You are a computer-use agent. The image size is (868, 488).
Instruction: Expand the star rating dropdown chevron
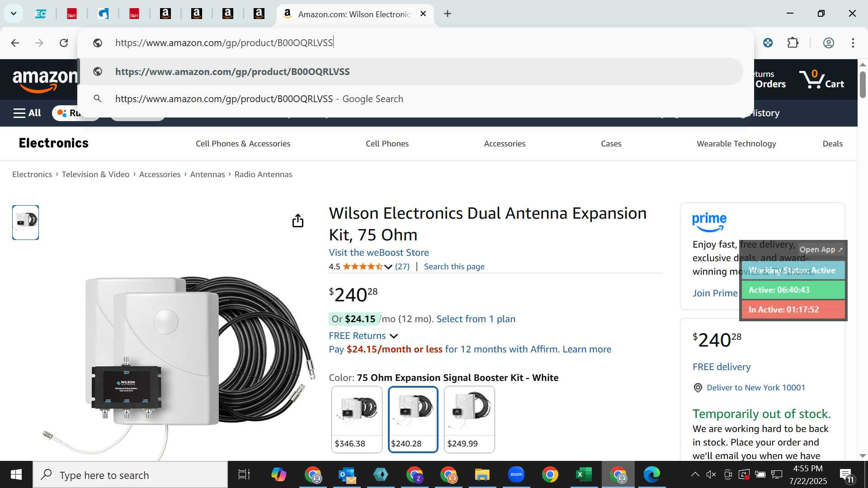pos(388,267)
